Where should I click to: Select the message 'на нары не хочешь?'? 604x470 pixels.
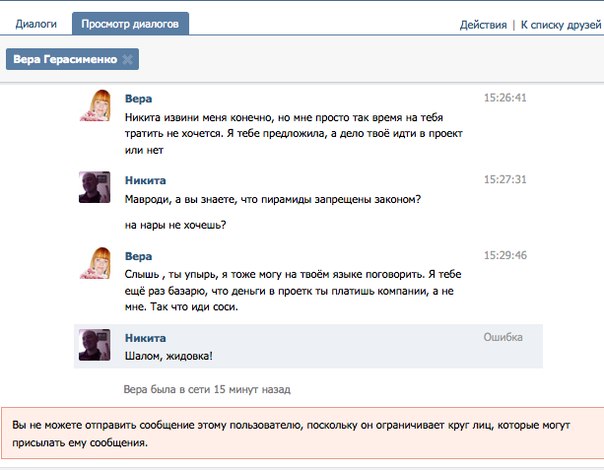175,225
